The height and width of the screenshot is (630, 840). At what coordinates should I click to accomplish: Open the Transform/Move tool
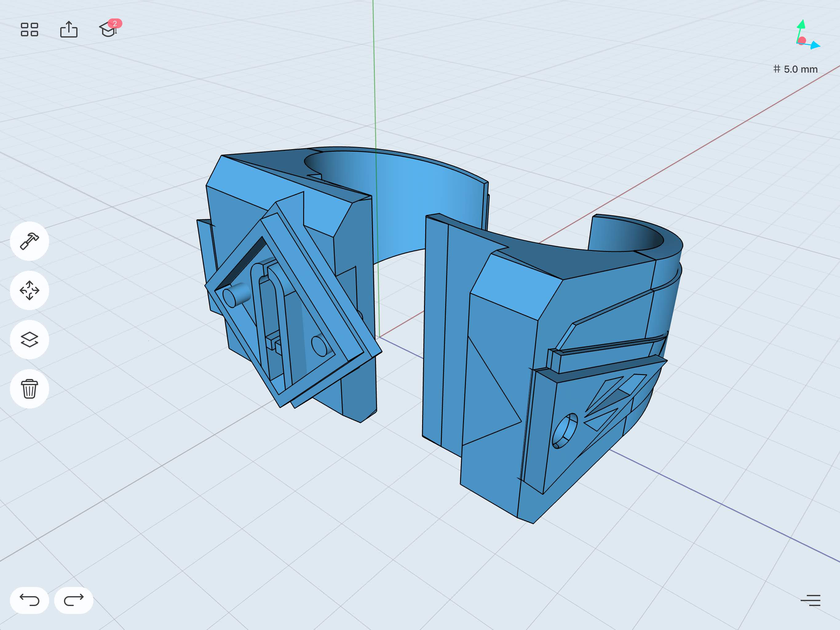[30, 290]
